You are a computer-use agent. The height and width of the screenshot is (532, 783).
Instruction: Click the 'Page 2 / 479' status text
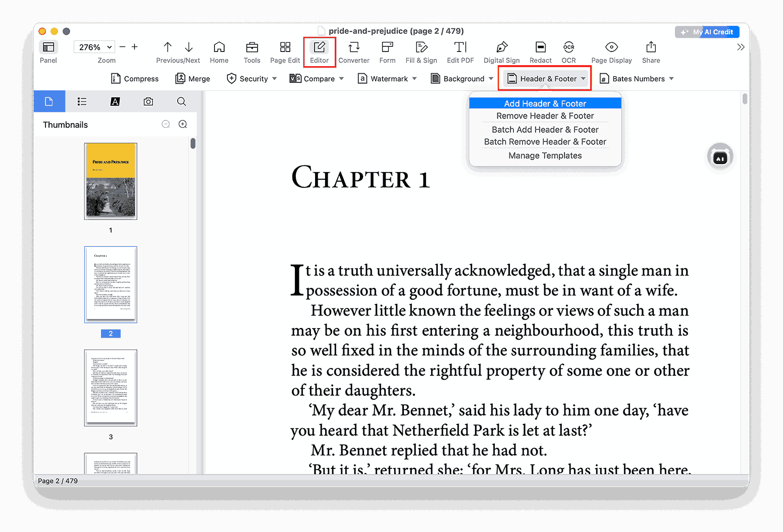pyautogui.click(x=58, y=481)
